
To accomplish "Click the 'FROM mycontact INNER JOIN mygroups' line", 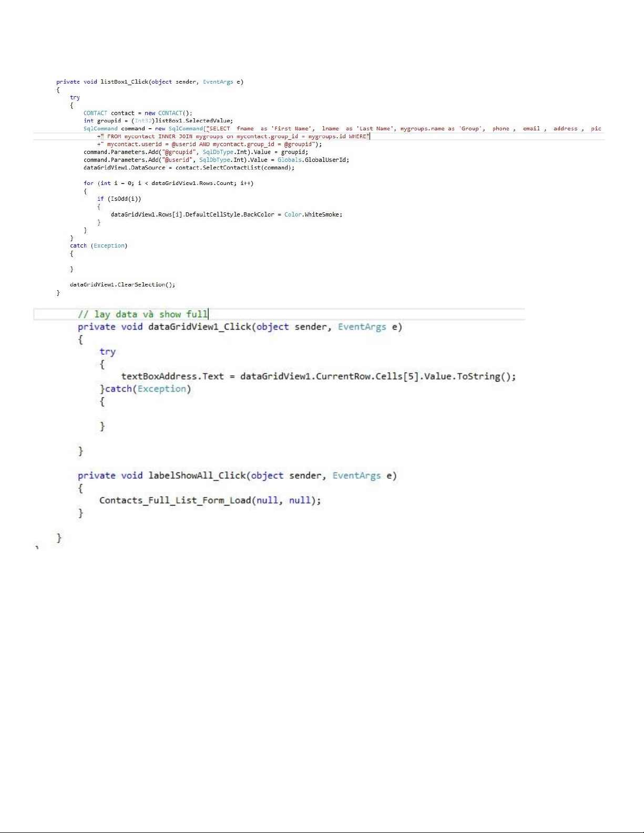I will (x=233, y=137).
